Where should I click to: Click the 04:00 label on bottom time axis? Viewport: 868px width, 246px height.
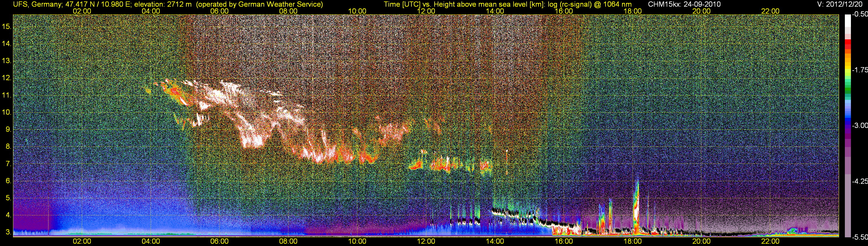tap(151, 241)
